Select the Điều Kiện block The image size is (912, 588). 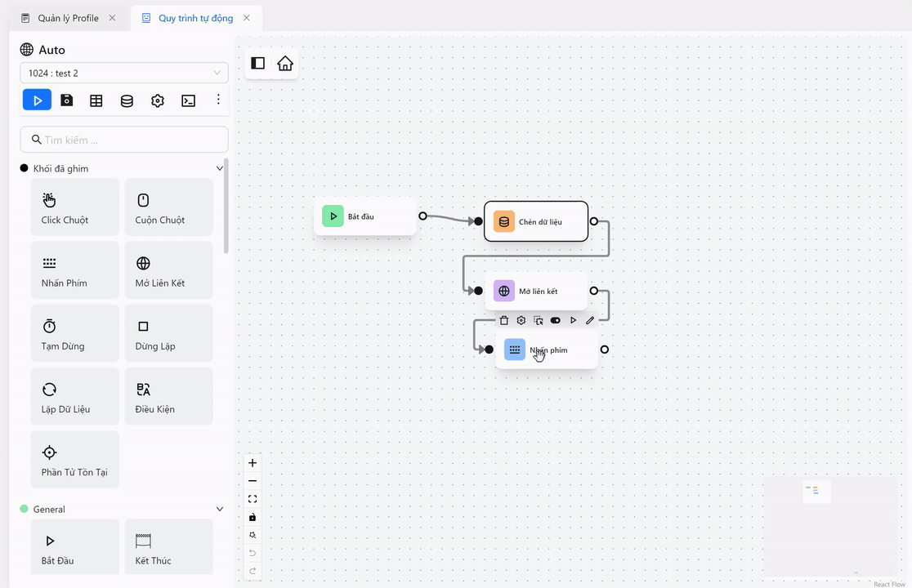pos(168,397)
